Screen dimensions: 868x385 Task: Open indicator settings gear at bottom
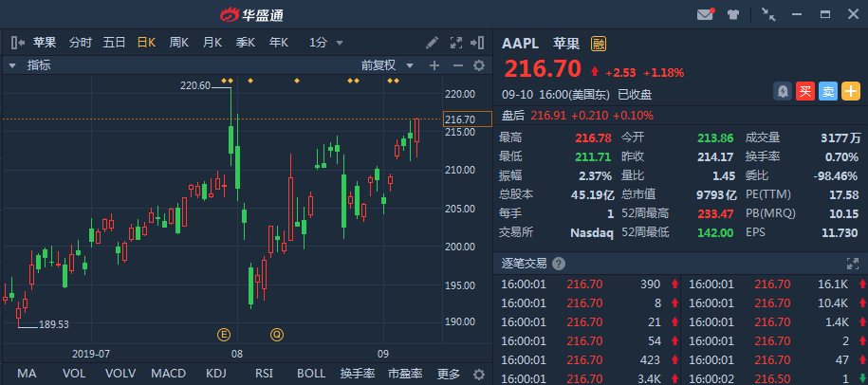[x=479, y=374]
